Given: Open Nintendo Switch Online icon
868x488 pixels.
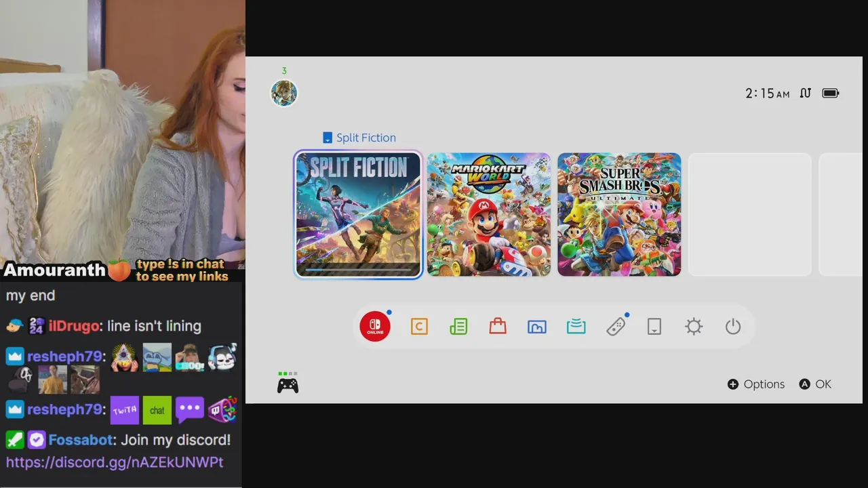Looking at the screenshot, I should click(375, 327).
